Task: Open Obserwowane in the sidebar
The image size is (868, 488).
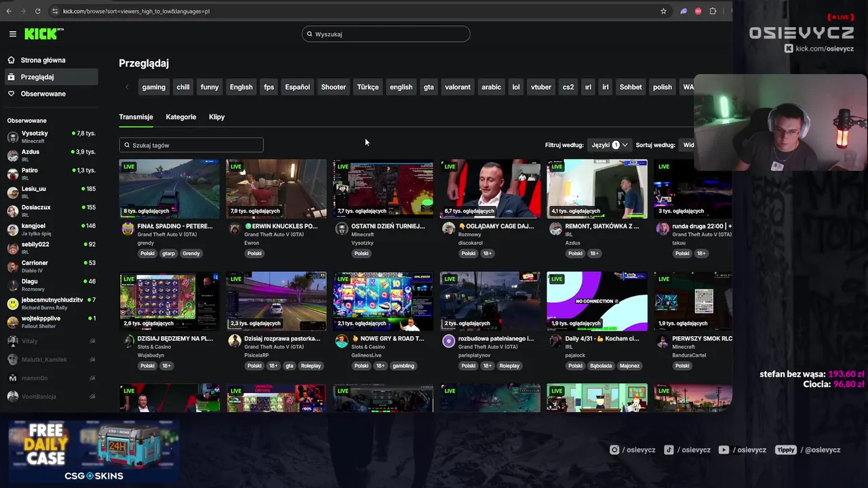Action: (x=51, y=94)
